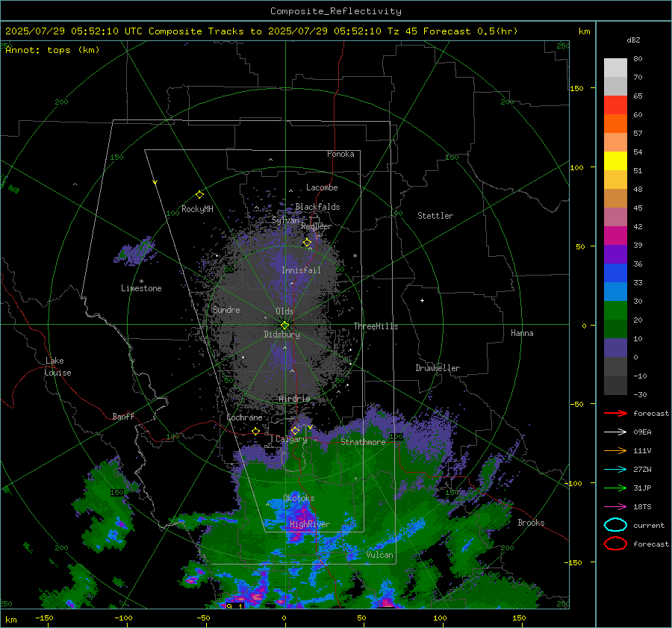Click the green 31JP arrow in legend
Screen dimensions: 672x628
pyautogui.click(x=615, y=488)
